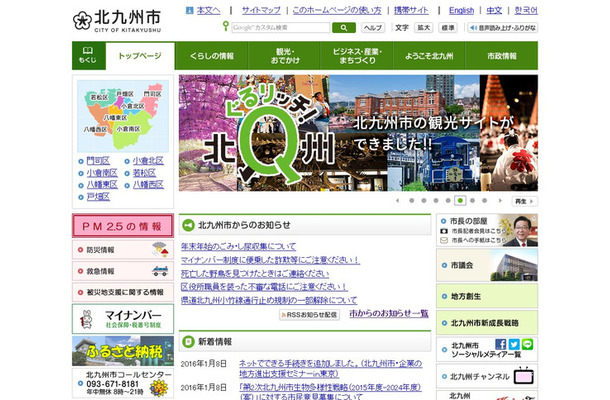610x400 pixels.
Task: Open the 携帯サイト link
Action: (411, 11)
